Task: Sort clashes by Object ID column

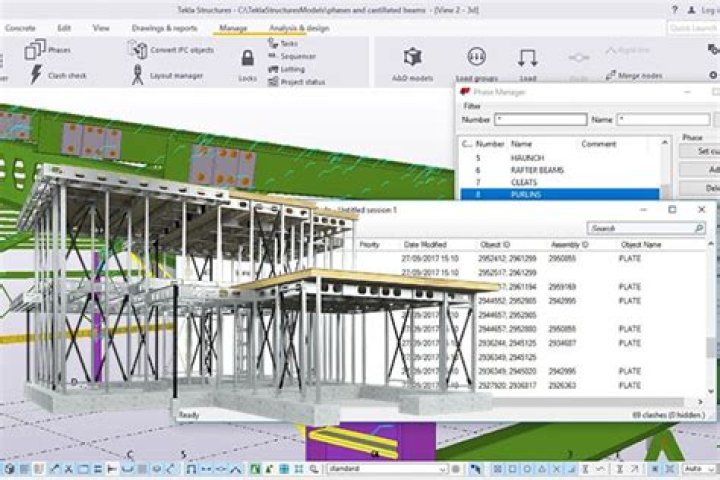Action: pyautogui.click(x=495, y=244)
